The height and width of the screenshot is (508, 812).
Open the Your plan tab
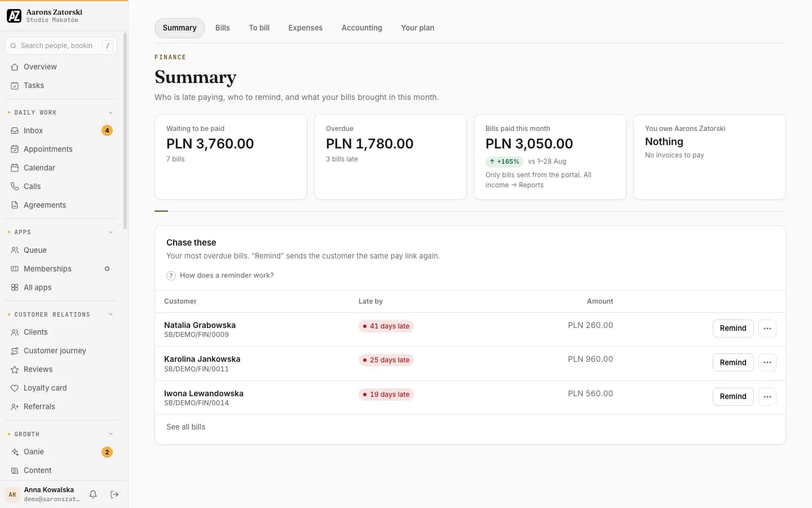point(417,28)
